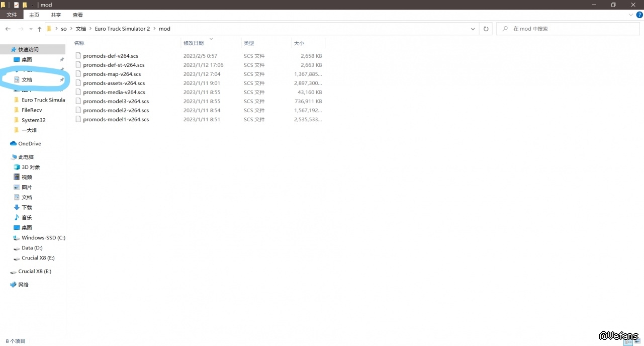This screenshot has width=644, height=346.
Task: Open the 音乐 music folder
Action: (27, 217)
